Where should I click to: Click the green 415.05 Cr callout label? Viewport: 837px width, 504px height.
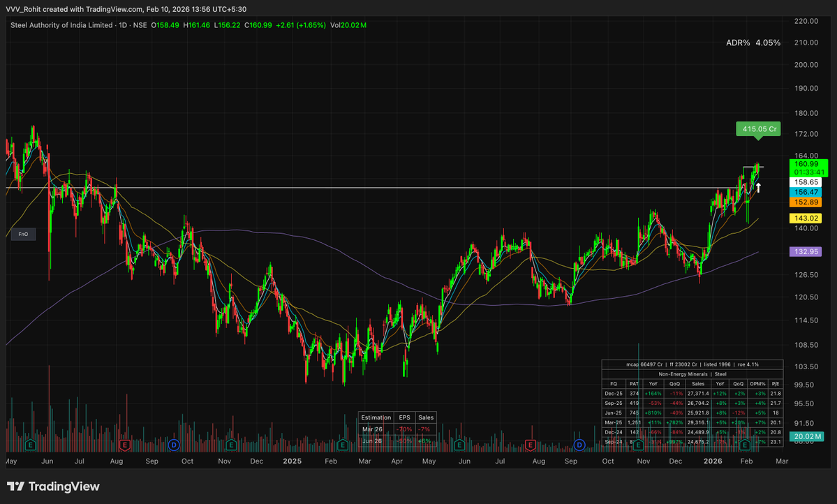[759, 128]
